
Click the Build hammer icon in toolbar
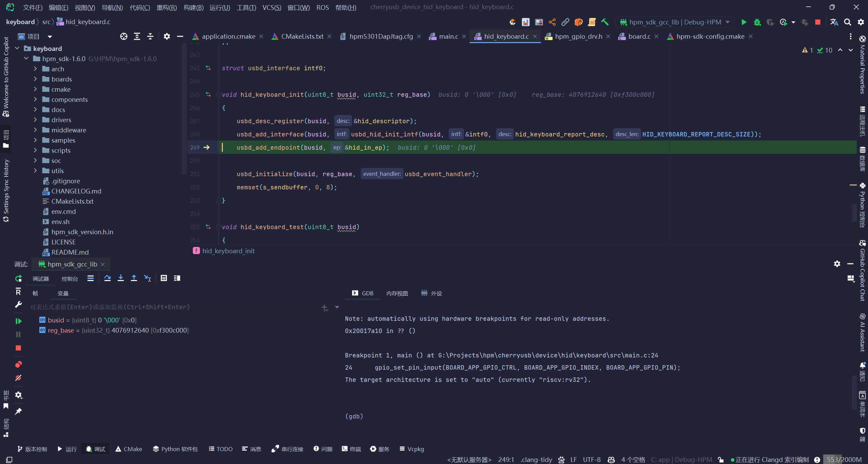(605, 22)
